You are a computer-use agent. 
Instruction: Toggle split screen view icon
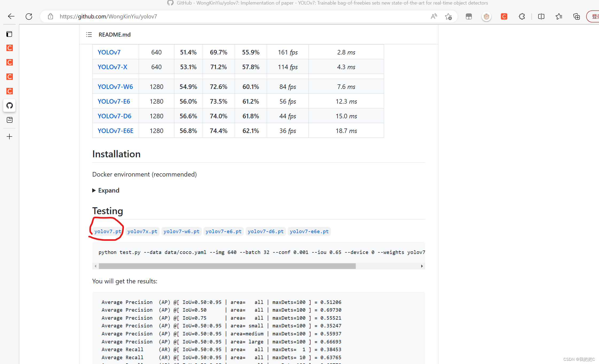pos(541,17)
